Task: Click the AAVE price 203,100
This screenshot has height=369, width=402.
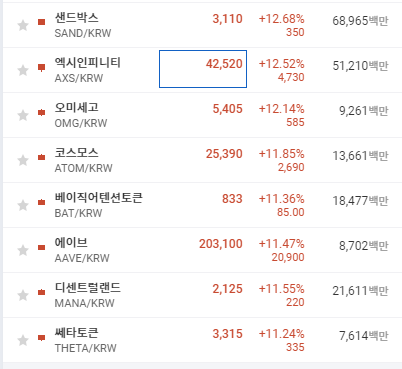Action: (x=221, y=244)
